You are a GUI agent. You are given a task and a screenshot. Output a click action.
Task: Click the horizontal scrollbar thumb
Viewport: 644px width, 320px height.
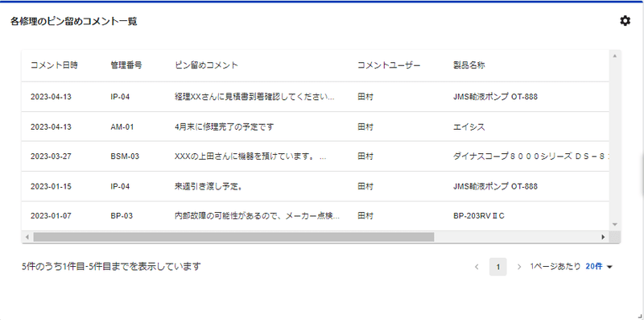pyautogui.click(x=233, y=237)
